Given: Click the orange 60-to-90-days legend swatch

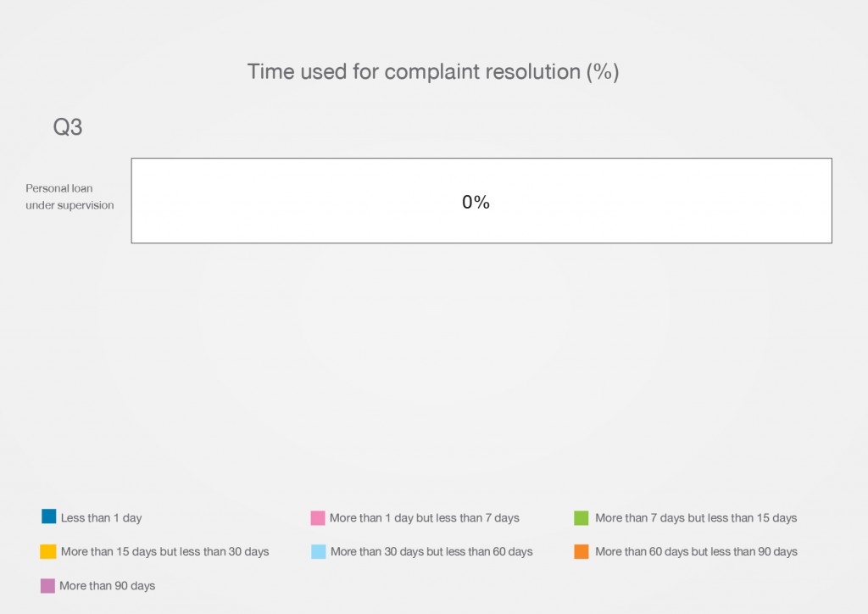Looking at the screenshot, I should point(581,551).
